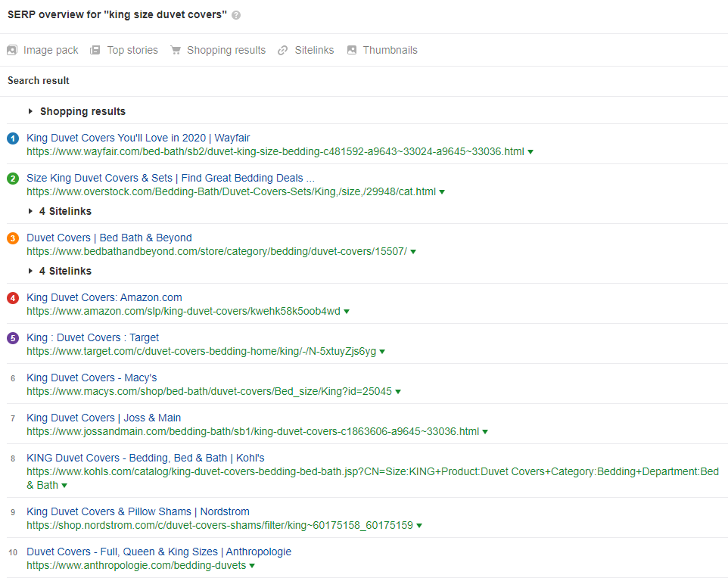This screenshot has height=578, width=728.
Task: Open 'King Duvet Covers & Pillow Shams | Nordstrom'
Action: click(x=138, y=511)
